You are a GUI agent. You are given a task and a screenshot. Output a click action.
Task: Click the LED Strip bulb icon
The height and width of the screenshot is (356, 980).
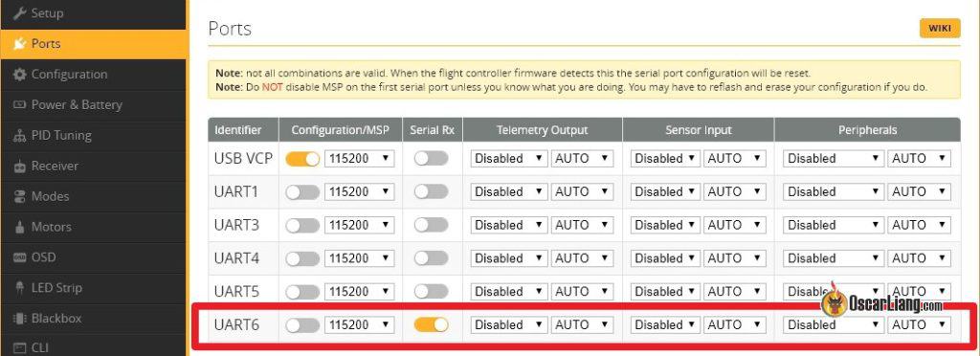20,288
